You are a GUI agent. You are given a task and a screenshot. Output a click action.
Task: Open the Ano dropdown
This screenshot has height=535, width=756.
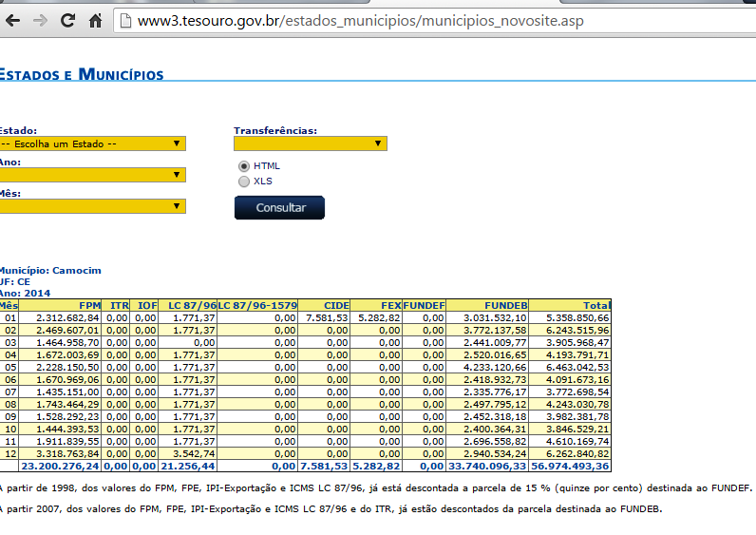point(92,175)
